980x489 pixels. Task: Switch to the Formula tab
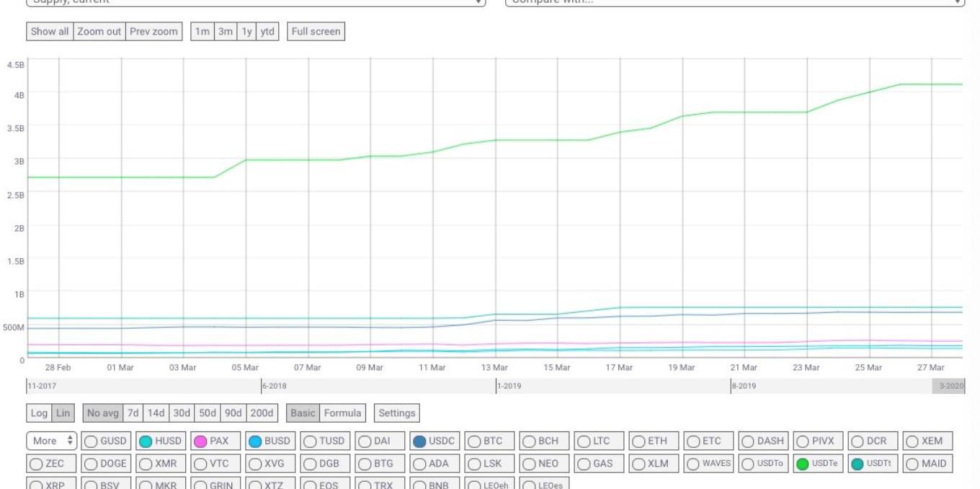point(342,413)
